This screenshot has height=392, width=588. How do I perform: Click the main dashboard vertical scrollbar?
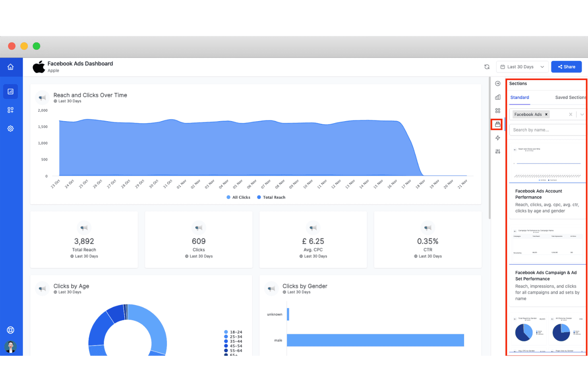tap(489, 148)
